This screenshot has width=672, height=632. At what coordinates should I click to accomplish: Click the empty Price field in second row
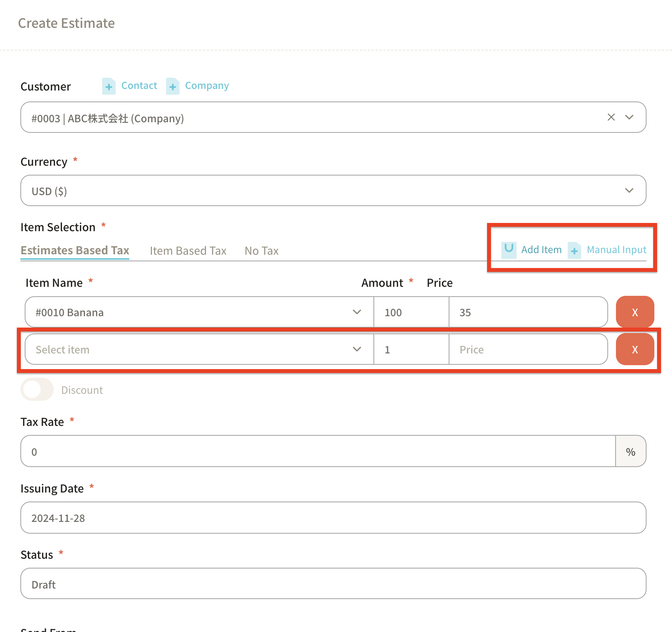tap(528, 349)
